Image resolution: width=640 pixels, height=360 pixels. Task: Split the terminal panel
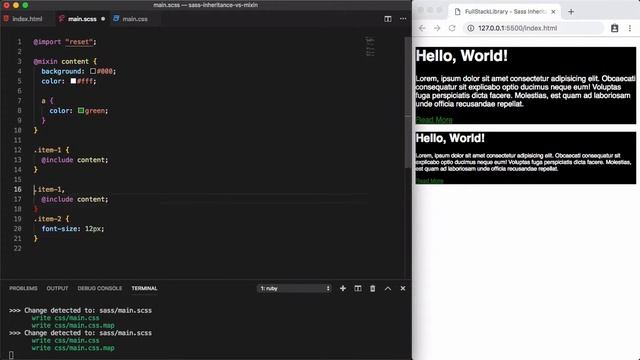pos(358,288)
